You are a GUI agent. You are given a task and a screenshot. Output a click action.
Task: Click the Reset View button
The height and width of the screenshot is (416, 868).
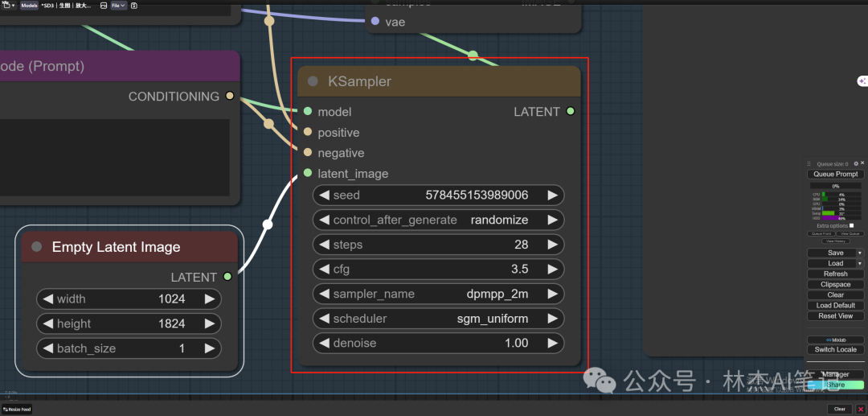click(x=835, y=315)
